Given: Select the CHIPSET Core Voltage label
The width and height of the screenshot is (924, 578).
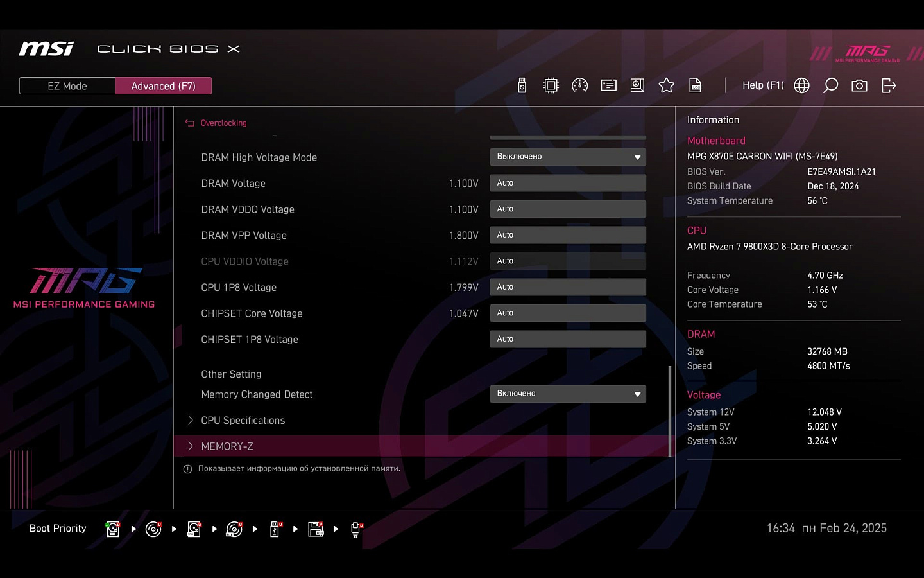Looking at the screenshot, I should pos(252,313).
